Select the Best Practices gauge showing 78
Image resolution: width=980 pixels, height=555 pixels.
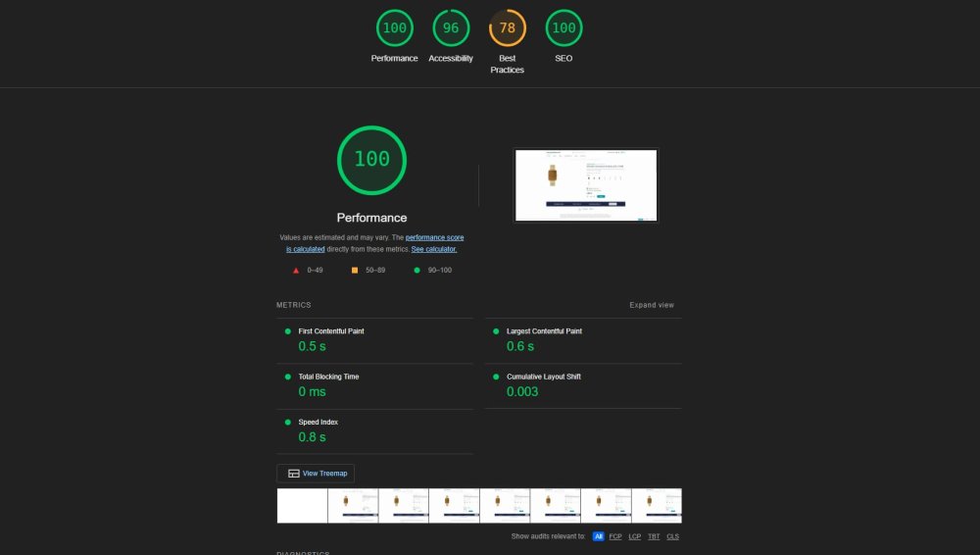point(508,28)
